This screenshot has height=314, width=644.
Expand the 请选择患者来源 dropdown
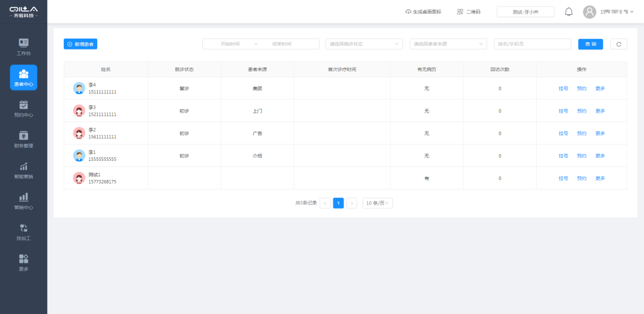[x=448, y=44]
